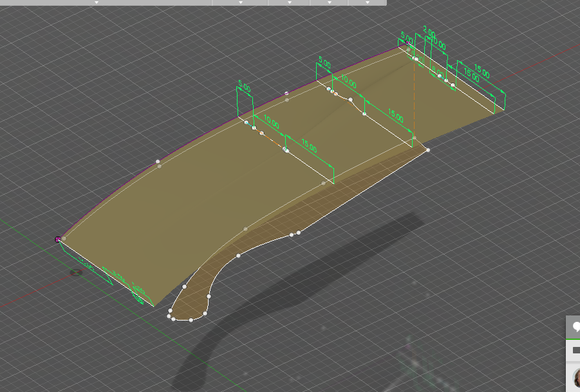This screenshot has width=580, height=392.
Task: Click the user avatar picture
Action: pyautogui.click(x=576, y=378)
